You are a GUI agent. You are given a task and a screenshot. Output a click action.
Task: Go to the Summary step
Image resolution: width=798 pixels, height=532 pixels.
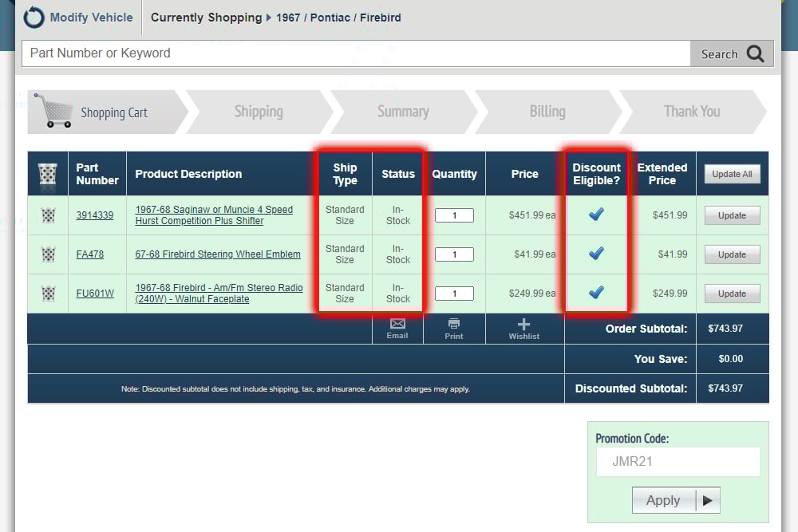click(403, 112)
